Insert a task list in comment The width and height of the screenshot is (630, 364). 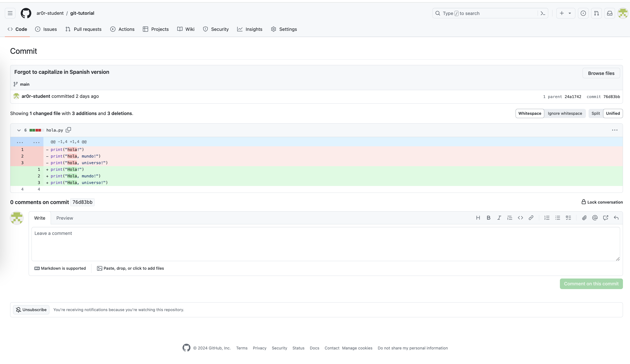click(x=568, y=218)
